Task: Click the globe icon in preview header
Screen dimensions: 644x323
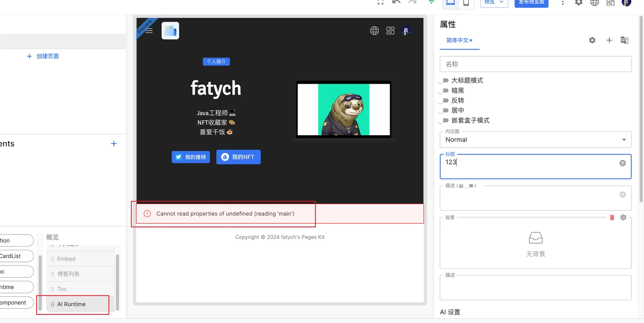Action: [374, 31]
